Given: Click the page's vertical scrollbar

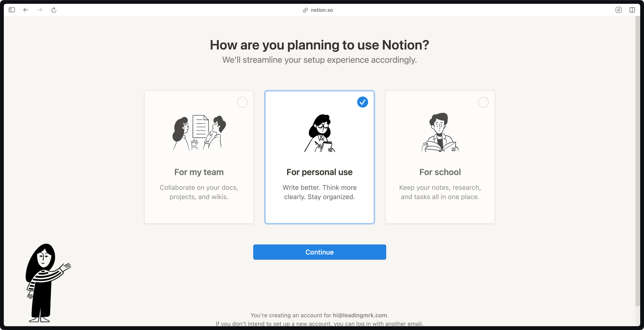Looking at the screenshot, I should pyautogui.click(x=638, y=160).
